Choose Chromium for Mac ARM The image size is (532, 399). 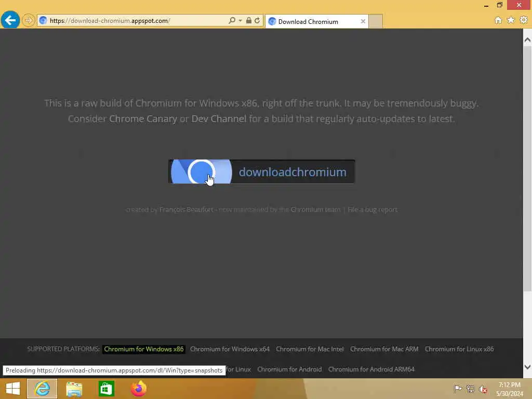point(384,349)
